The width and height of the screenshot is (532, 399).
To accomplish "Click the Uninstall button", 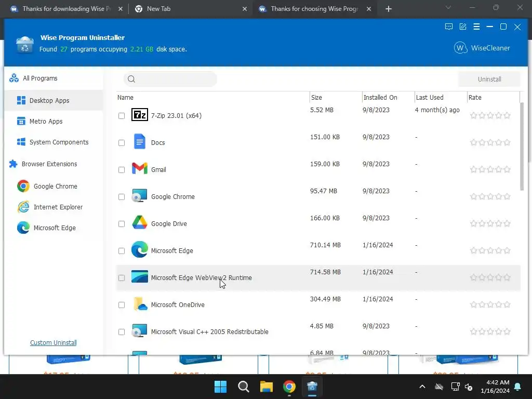I will pos(489,79).
